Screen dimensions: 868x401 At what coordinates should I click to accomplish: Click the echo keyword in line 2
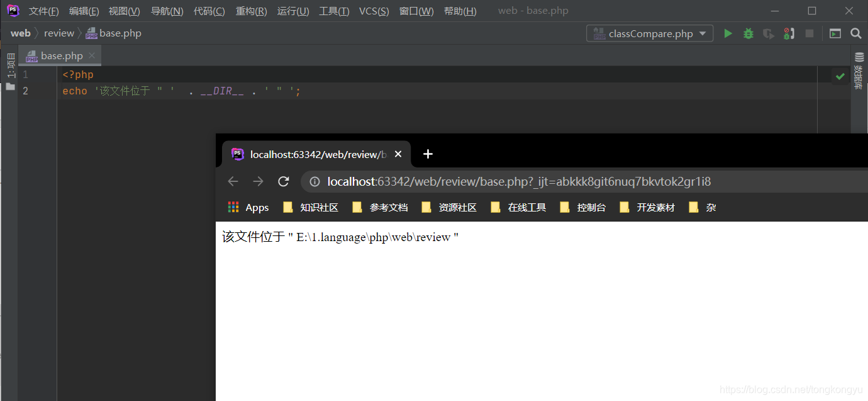pyautogui.click(x=75, y=91)
